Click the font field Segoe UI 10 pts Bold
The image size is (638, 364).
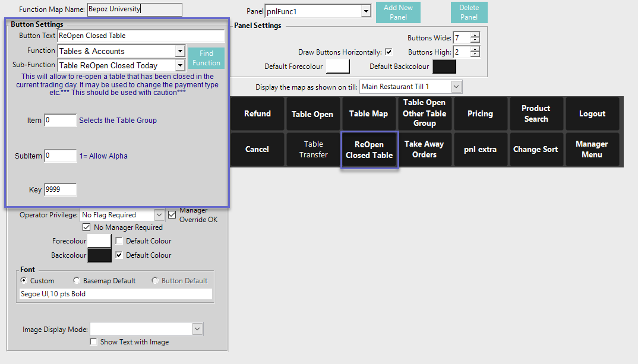(116, 294)
